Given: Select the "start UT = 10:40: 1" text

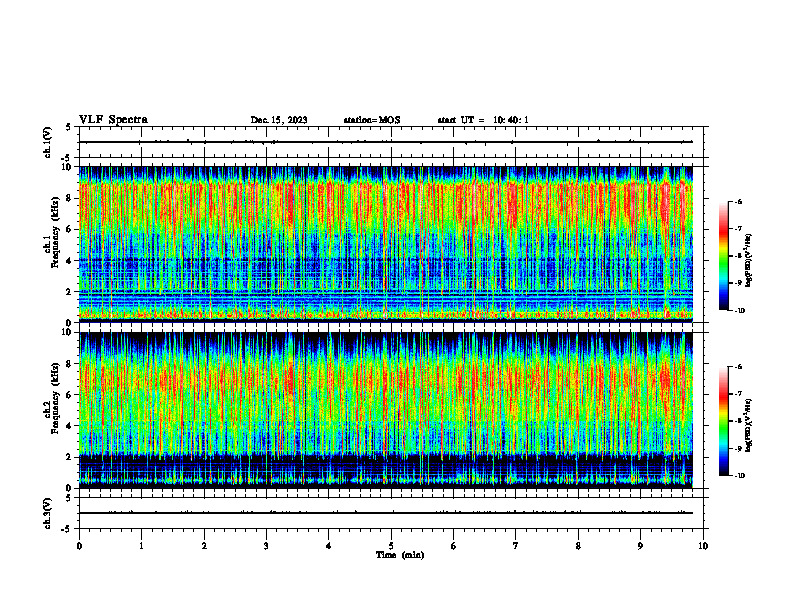Looking at the screenshot, I should click(x=483, y=120).
